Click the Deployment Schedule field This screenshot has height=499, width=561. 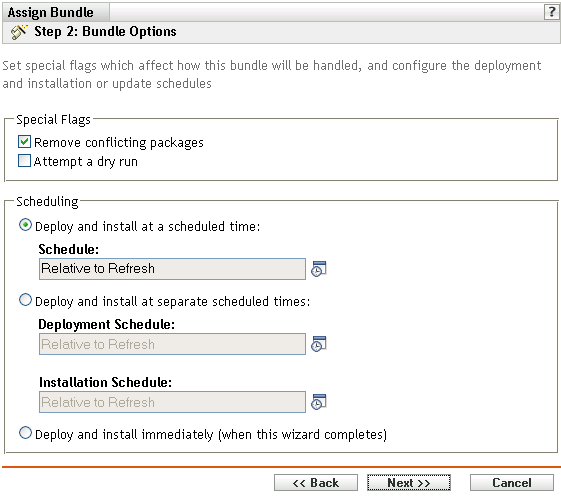tap(172, 344)
